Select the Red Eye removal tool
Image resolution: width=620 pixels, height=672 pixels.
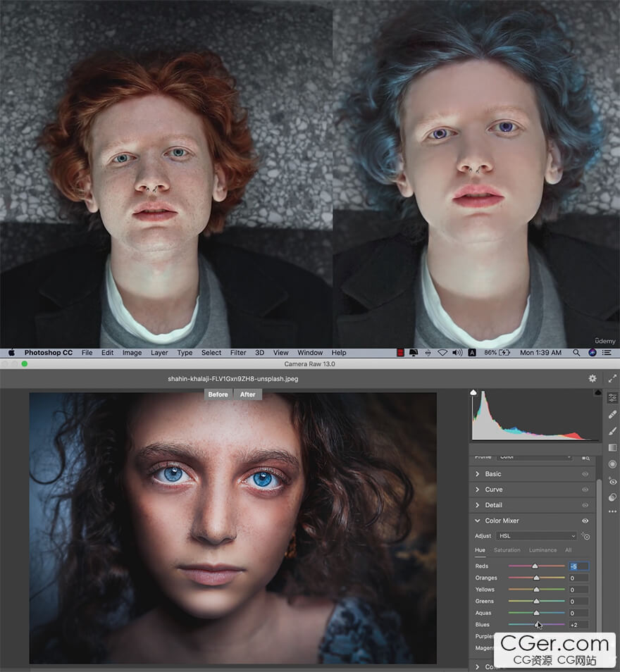pyautogui.click(x=612, y=481)
